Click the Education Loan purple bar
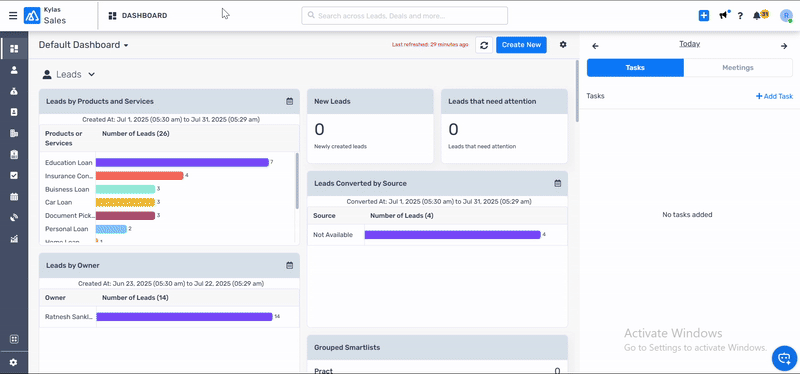 (182, 162)
